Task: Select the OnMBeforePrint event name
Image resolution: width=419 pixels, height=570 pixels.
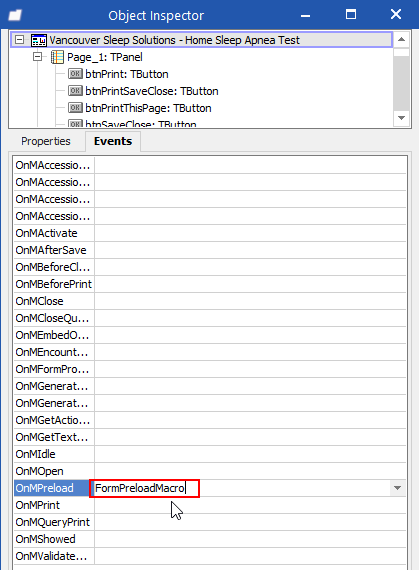Action: 54,284
